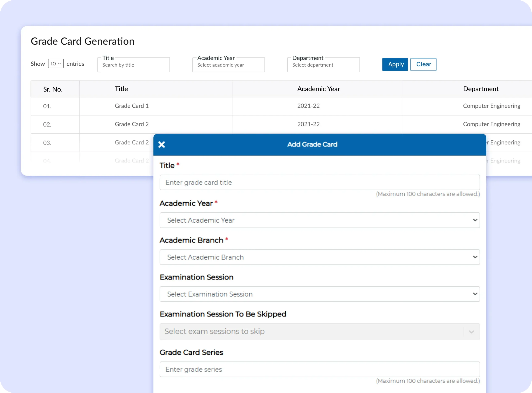This screenshot has height=393, width=532.
Task: Click chevron of exam sessions to skip
Action: click(x=471, y=332)
